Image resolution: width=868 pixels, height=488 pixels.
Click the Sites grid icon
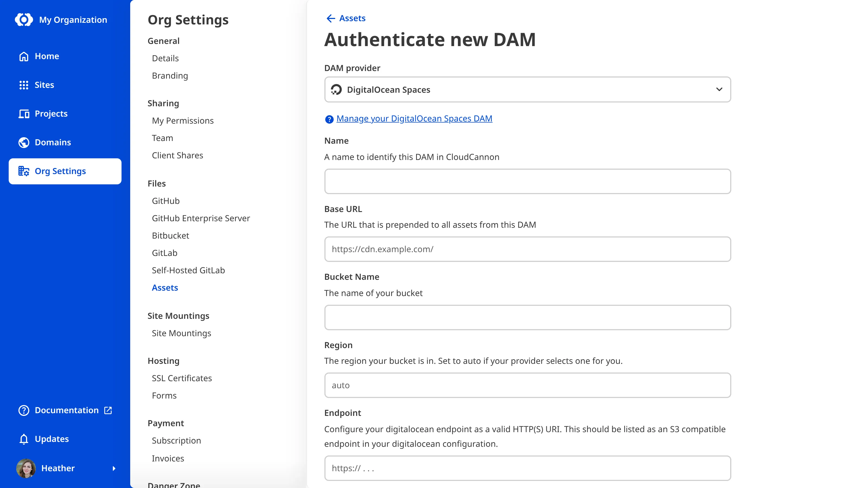click(x=24, y=85)
